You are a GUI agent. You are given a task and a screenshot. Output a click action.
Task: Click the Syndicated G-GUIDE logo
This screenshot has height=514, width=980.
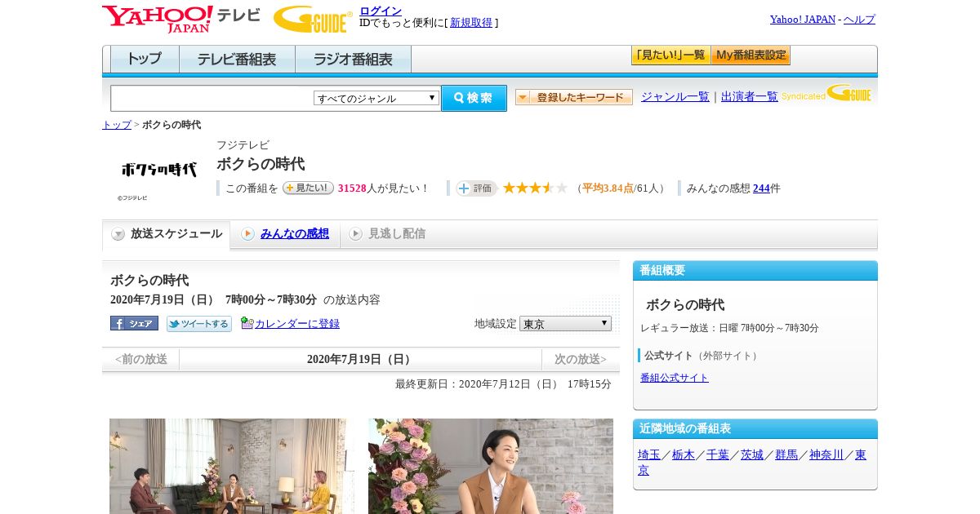tap(826, 93)
